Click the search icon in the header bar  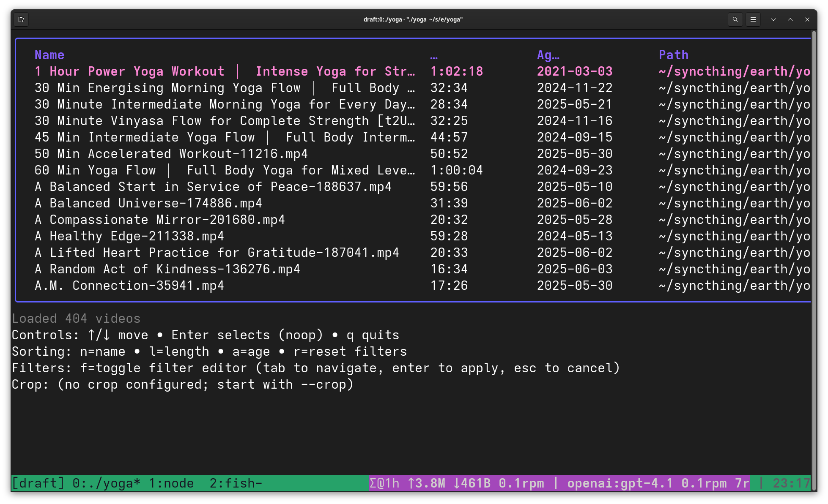[735, 19]
